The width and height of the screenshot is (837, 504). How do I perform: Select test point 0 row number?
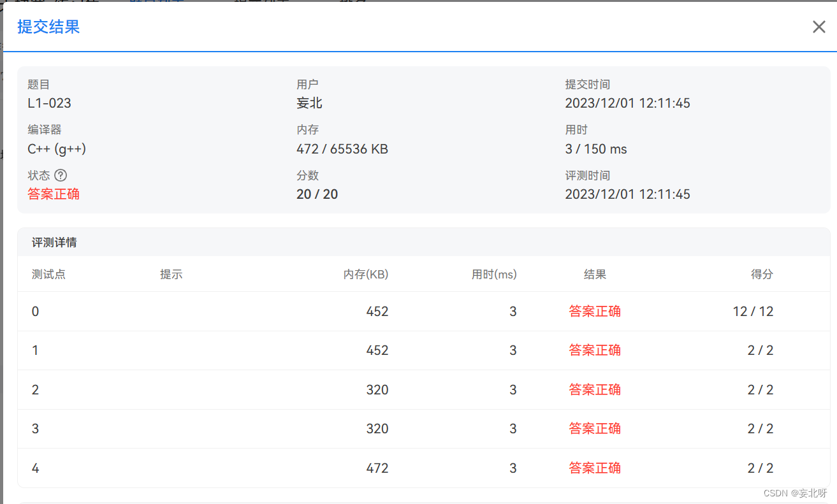[x=35, y=312]
